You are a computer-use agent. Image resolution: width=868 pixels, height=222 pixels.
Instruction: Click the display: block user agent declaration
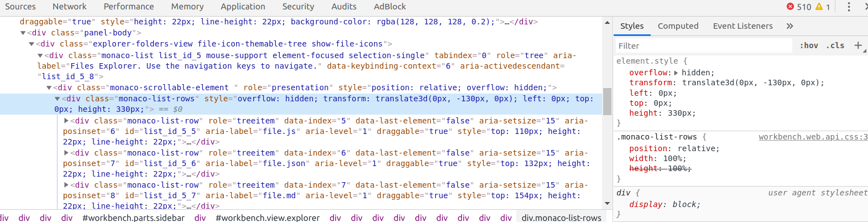pyautogui.click(x=665, y=205)
